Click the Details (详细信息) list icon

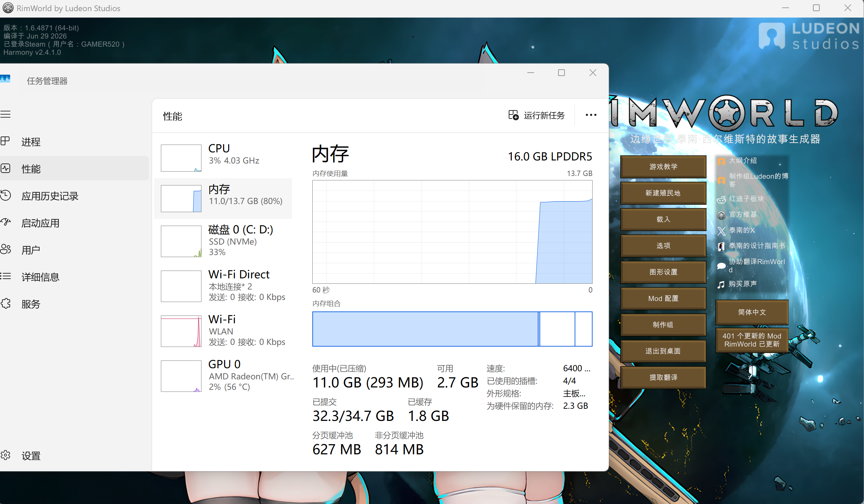(5, 276)
